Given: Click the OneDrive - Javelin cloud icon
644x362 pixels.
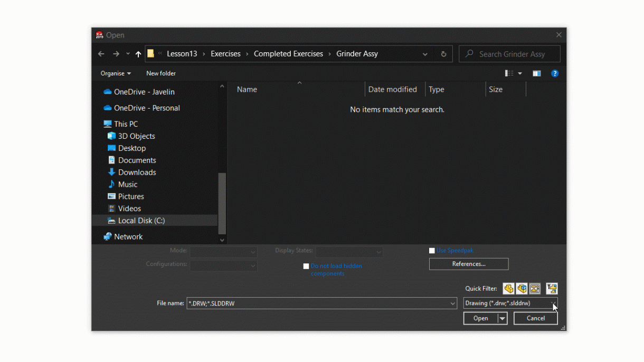Looking at the screenshot, I should tap(108, 92).
